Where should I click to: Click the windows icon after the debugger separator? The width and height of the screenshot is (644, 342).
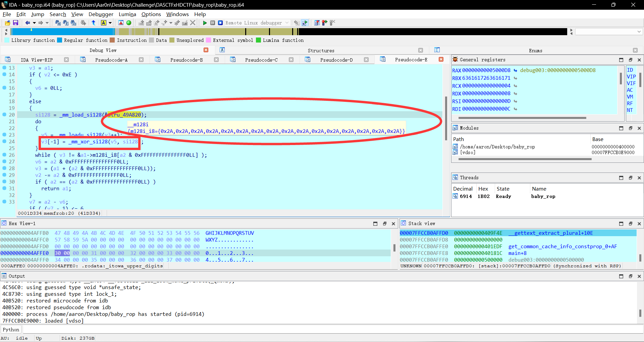click(317, 23)
